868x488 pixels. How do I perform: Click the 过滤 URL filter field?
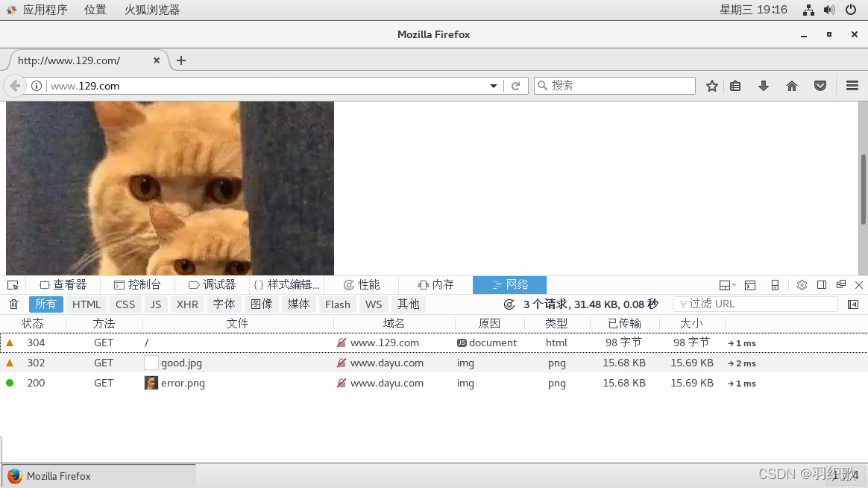click(755, 304)
